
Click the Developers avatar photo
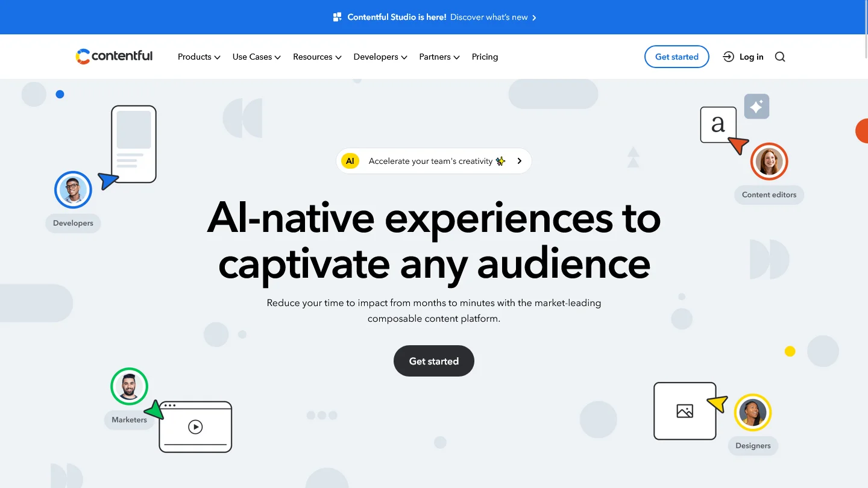click(73, 190)
